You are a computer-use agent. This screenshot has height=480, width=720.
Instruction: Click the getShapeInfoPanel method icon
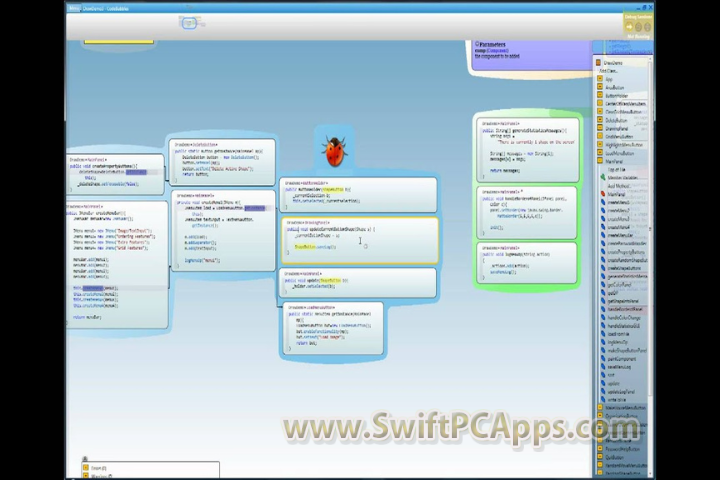tap(603, 301)
